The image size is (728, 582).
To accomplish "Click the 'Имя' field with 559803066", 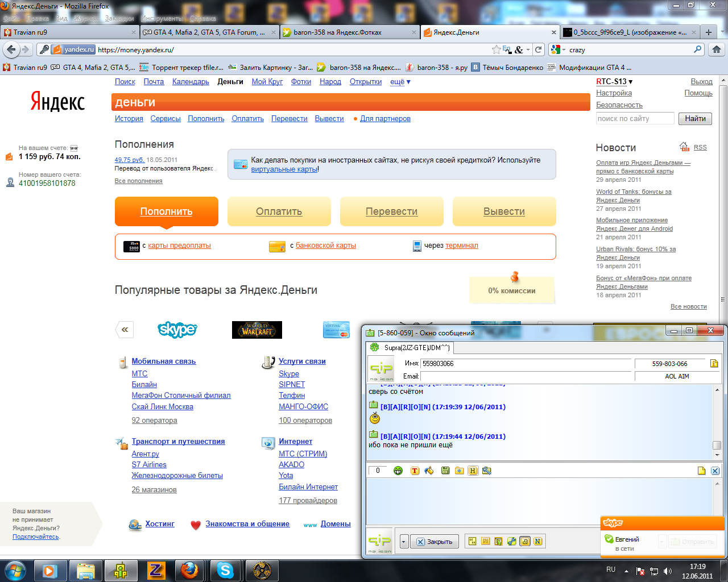I will pos(526,364).
